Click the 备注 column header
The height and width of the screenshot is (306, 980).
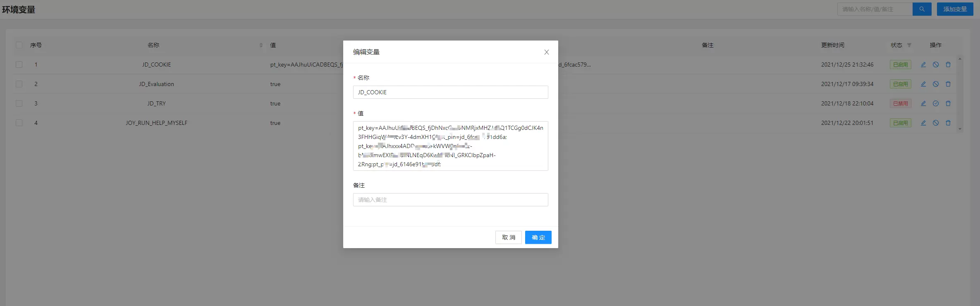pos(708,45)
